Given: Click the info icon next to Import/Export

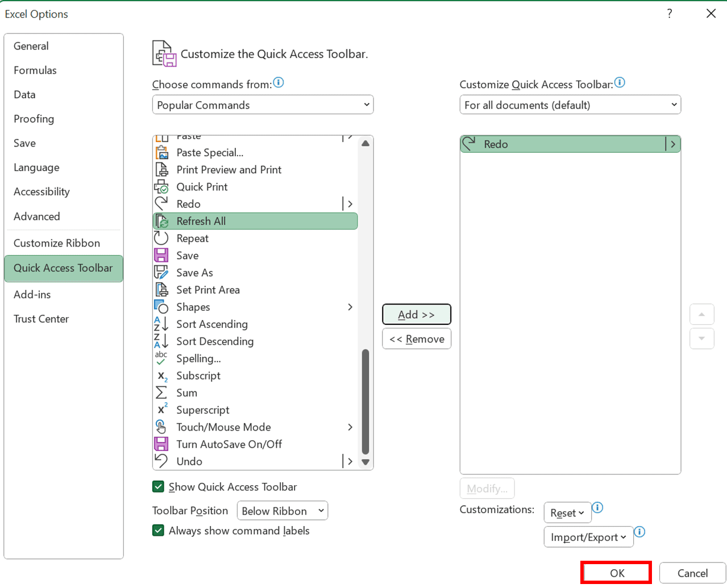Looking at the screenshot, I should (639, 532).
